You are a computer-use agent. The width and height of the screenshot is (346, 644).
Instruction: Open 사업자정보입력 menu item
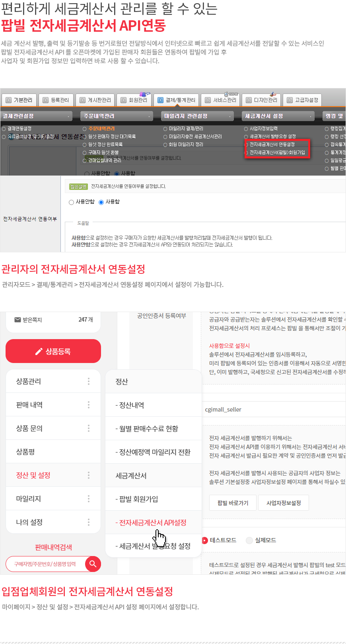264,129
